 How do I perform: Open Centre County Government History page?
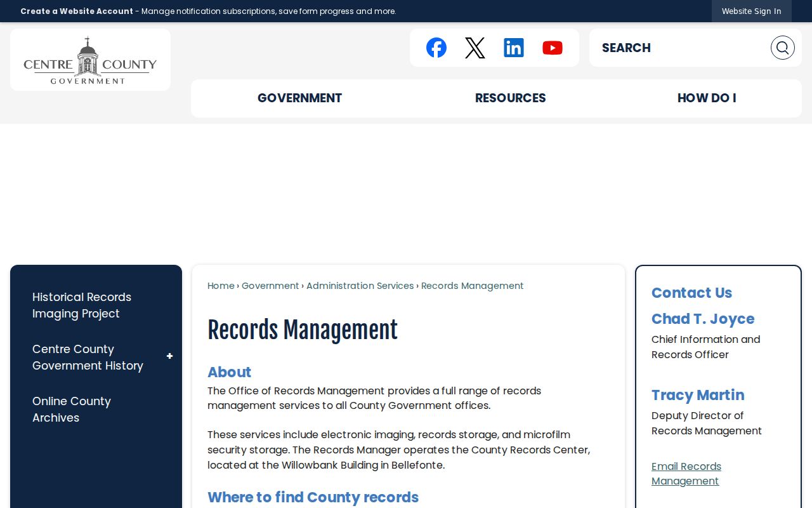pyautogui.click(x=88, y=358)
